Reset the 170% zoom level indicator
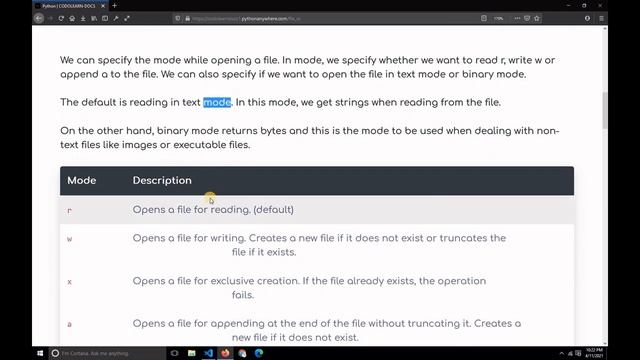Screen dimensions: 640x360 (499, 18)
